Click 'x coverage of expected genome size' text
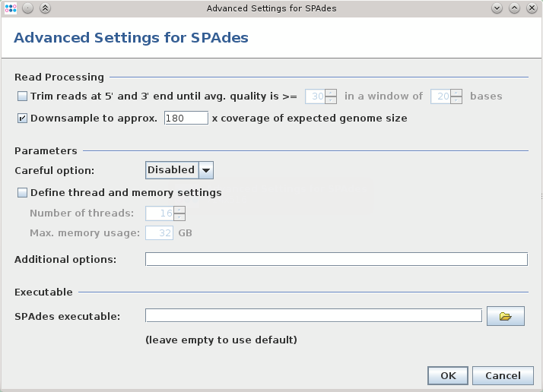The width and height of the screenshot is (543, 392). 310,119
